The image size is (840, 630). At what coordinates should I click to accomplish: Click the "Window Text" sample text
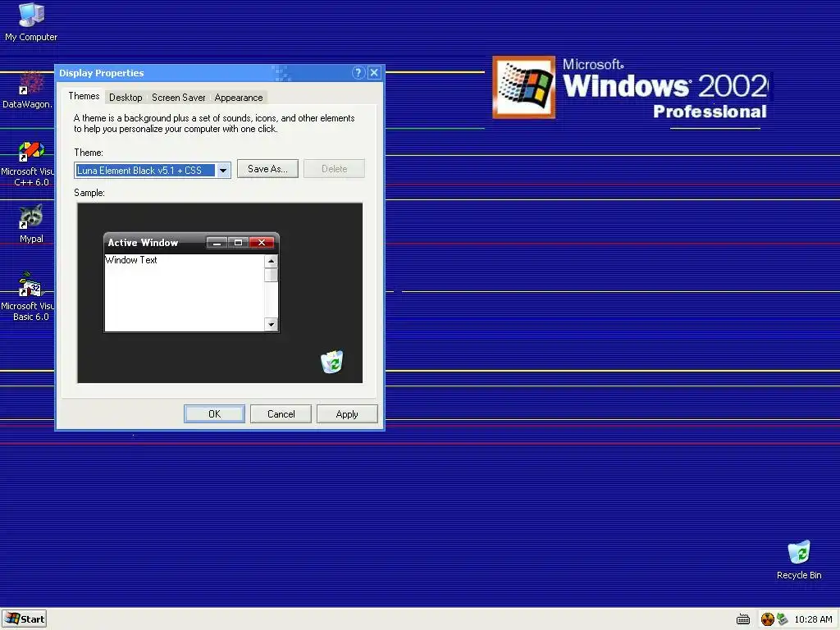click(131, 260)
